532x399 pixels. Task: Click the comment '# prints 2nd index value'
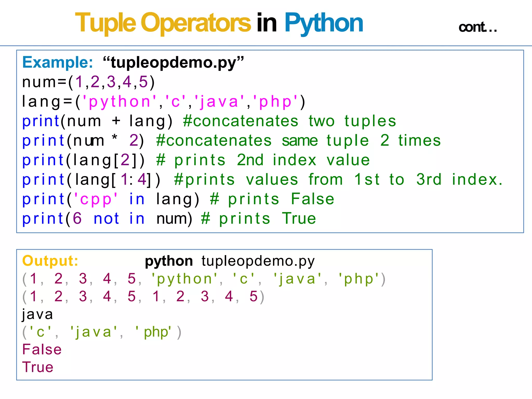[x=263, y=160]
